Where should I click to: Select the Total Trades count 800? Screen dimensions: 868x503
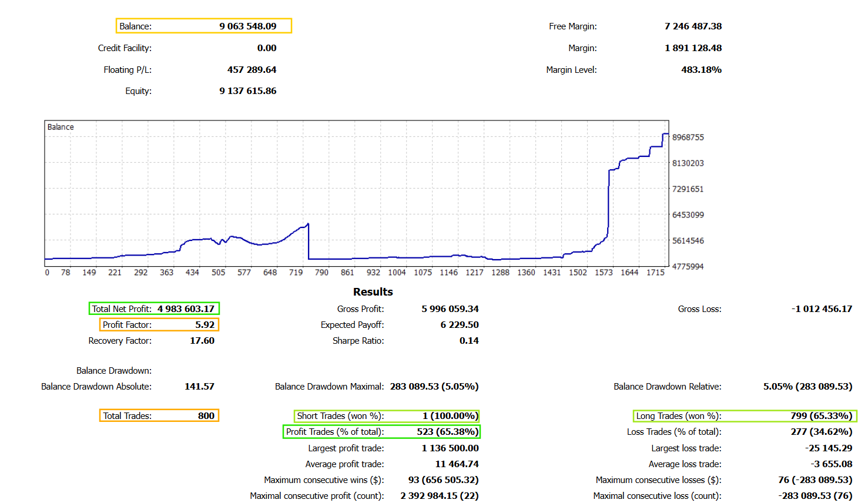tap(206, 415)
